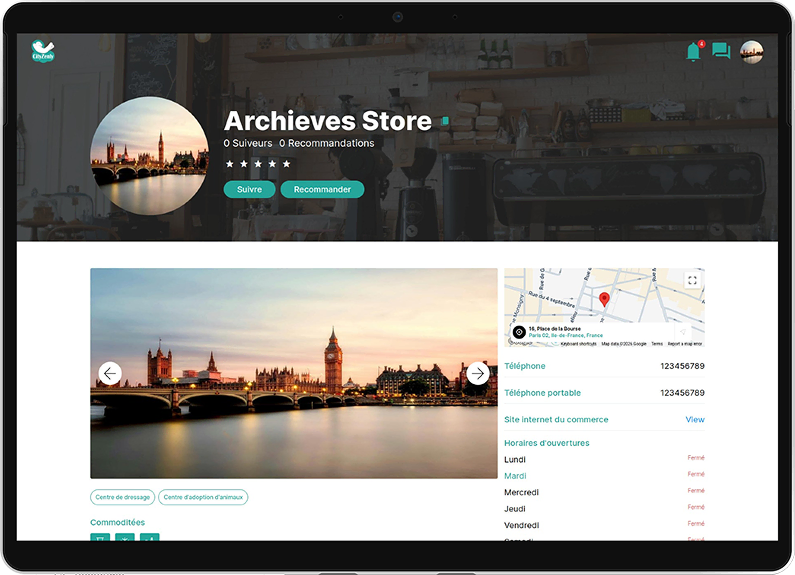Click Fermé status next to Jeudi
This screenshot has height=575, width=795.
(696, 507)
